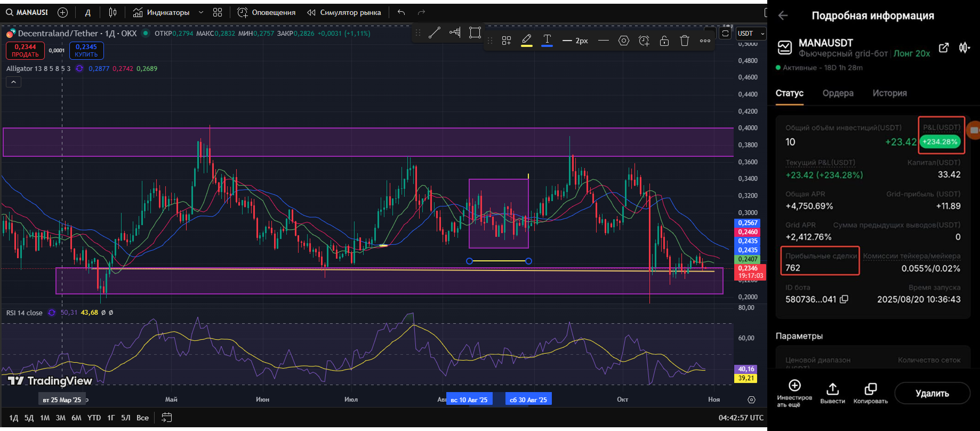The height and width of the screenshot is (431, 980).
Task: Open the Оповещения alerts panel
Action: click(266, 12)
